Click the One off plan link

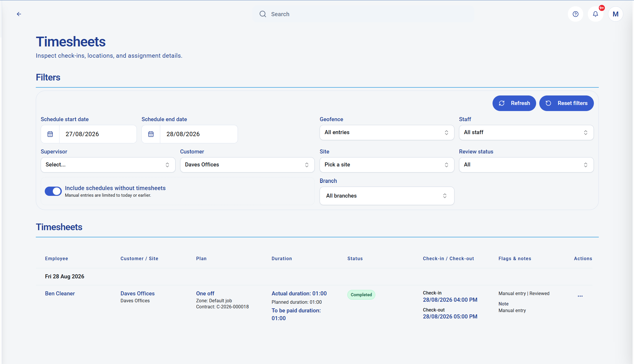205,293
